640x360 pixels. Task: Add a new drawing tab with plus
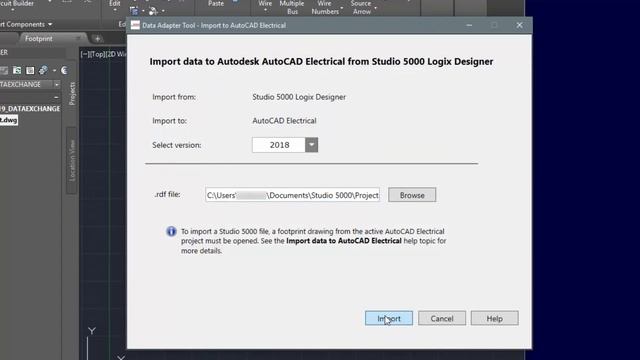(97, 39)
